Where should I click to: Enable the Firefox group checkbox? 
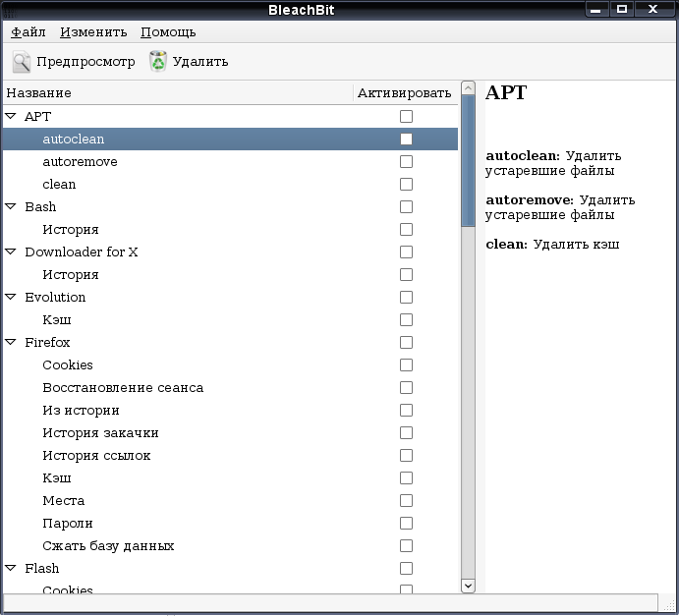pos(406,343)
